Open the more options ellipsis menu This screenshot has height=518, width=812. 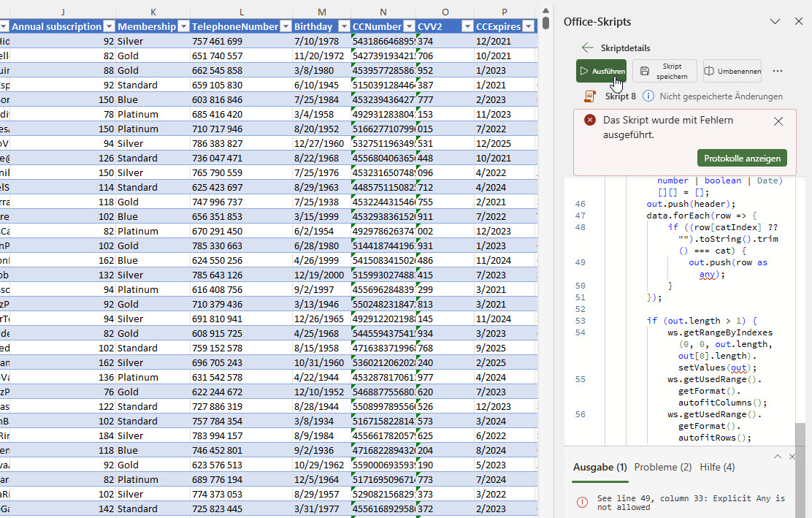click(x=777, y=71)
